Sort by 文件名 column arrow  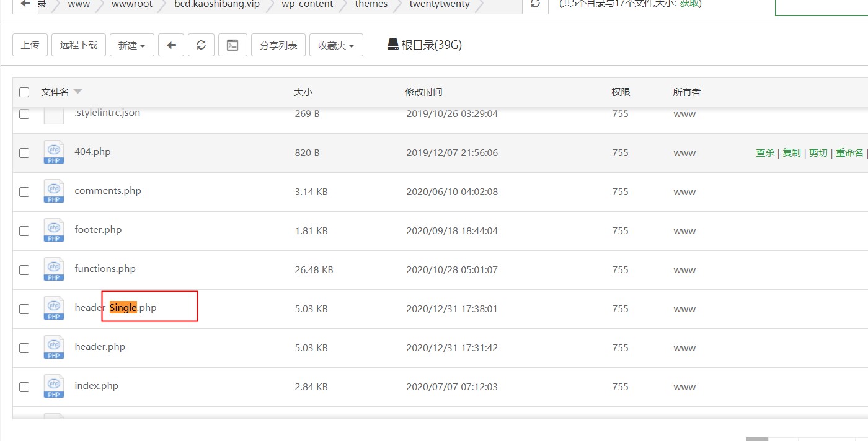pos(77,92)
